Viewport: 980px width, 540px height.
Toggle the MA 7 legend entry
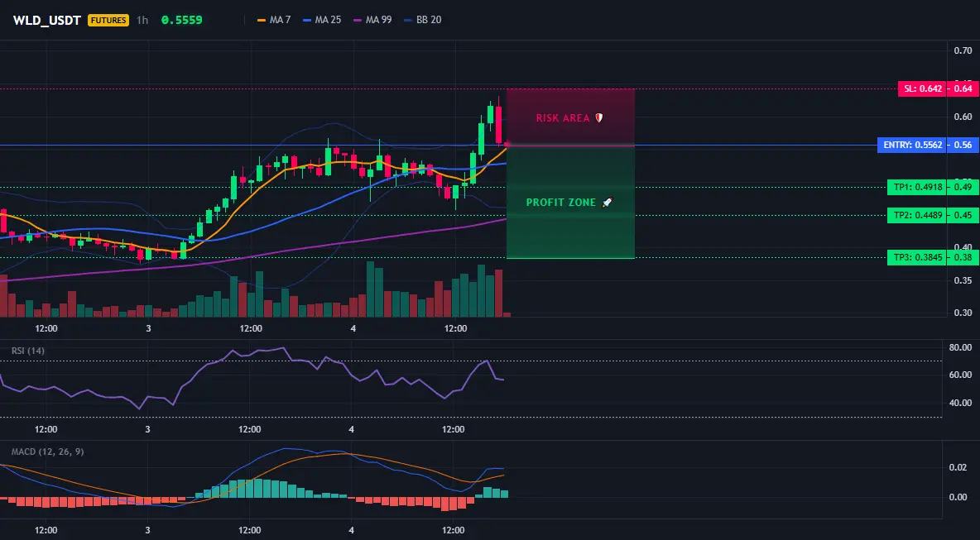(274, 20)
